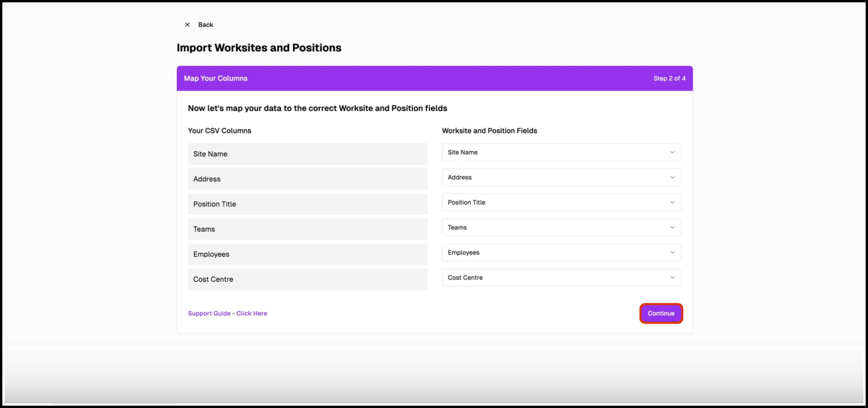Open Support Guide - Click Here link

227,313
